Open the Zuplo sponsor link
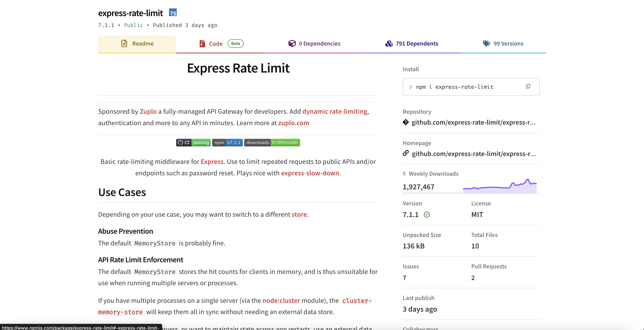The width and height of the screenshot is (644, 330). pyautogui.click(x=148, y=111)
